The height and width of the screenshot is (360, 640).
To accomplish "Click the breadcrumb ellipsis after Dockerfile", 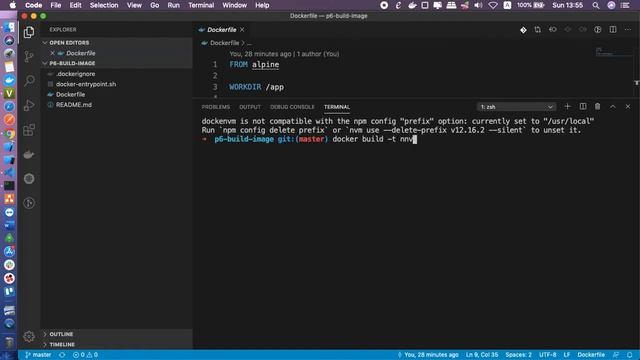I will pyautogui.click(x=249, y=42).
